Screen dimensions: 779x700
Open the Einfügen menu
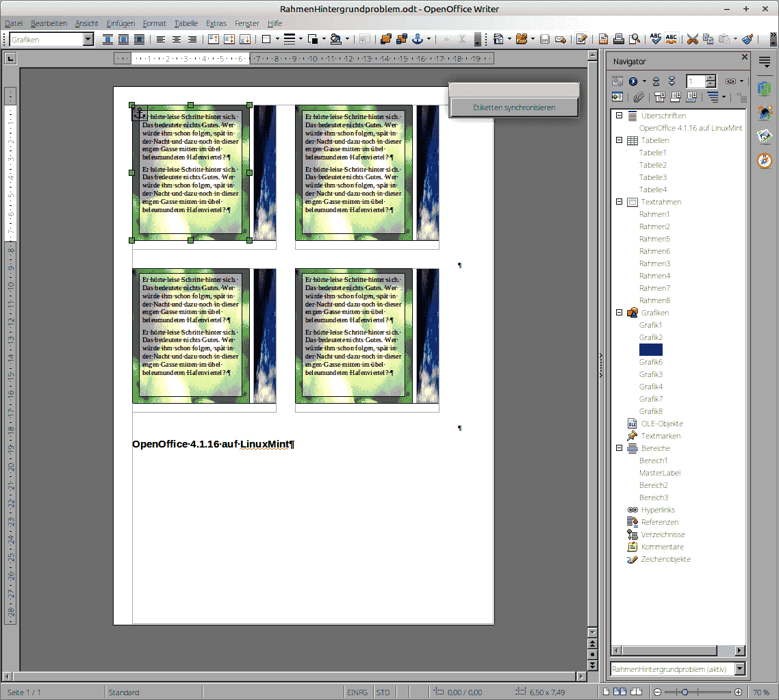click(120, 23)
